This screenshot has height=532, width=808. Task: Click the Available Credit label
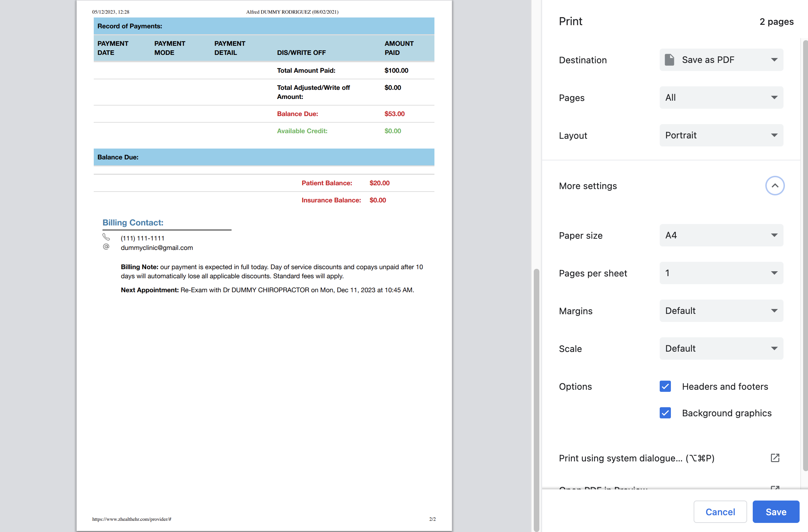point(302,131)
